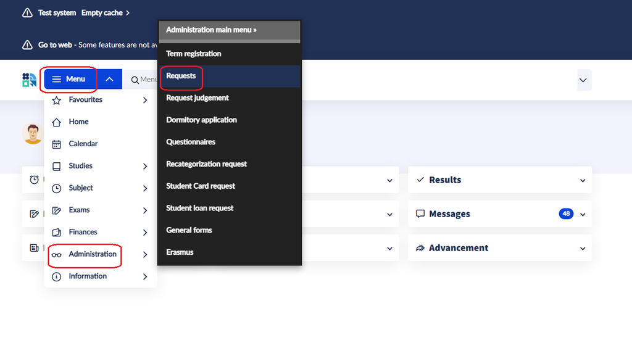
Task: Expand the Studies submenu arrow
Action: (145, 167)
